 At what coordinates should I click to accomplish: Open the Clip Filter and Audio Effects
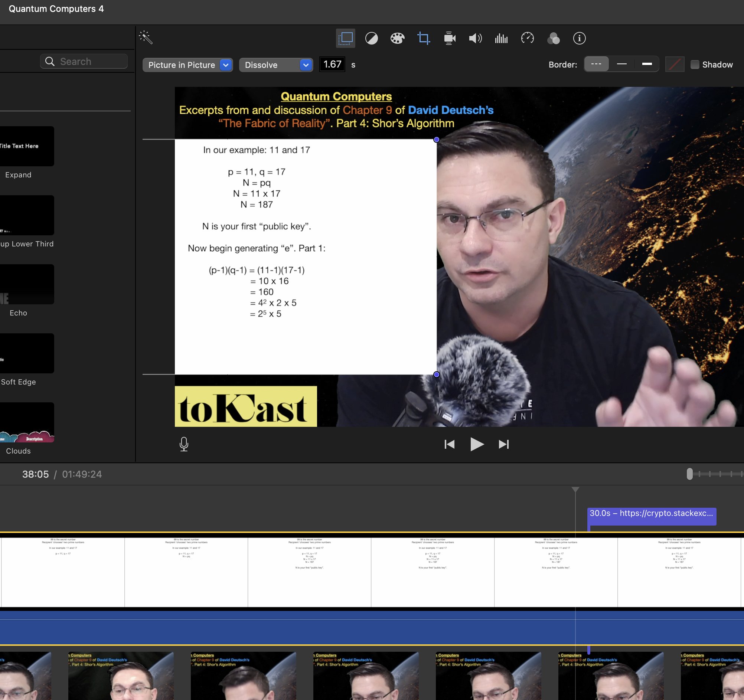(553, 38)
